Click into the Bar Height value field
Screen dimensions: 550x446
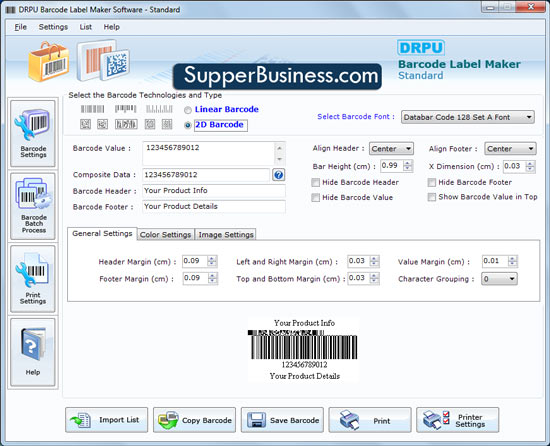click(x=392, y=165)
